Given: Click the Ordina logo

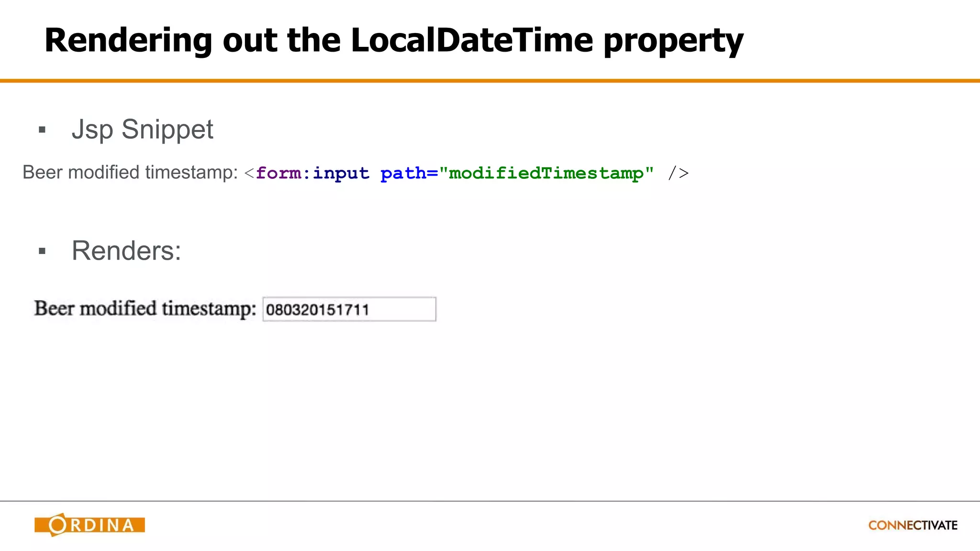Looking at the screenshot, I should click(89, 525).
